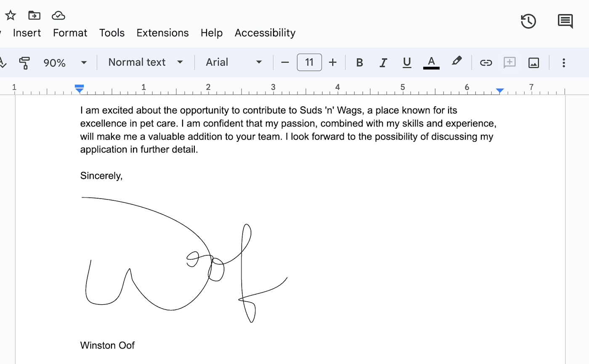Increase font size with plus button
Viewport: 589px width, 364px height.
(333, 63)
